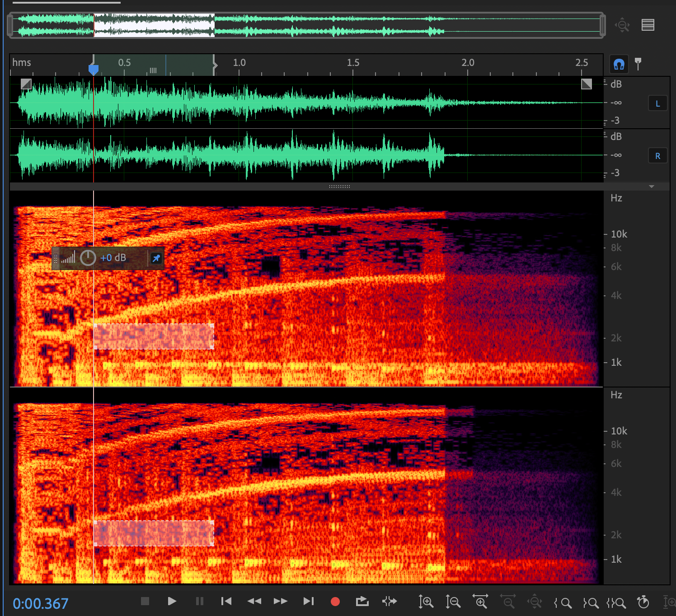Toggle solo on the R channel
Screen dimensions: 676x616
tap(658, 155)
